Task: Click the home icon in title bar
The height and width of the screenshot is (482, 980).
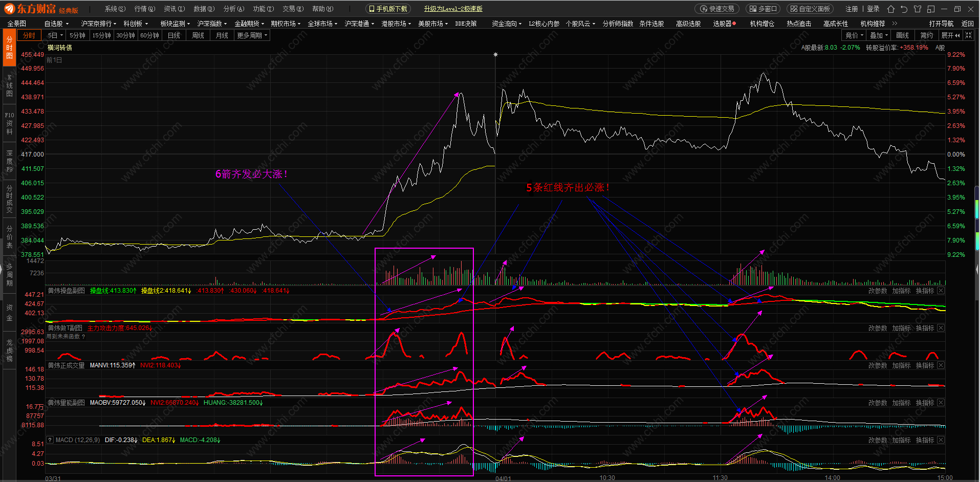Action: point(891,9)
